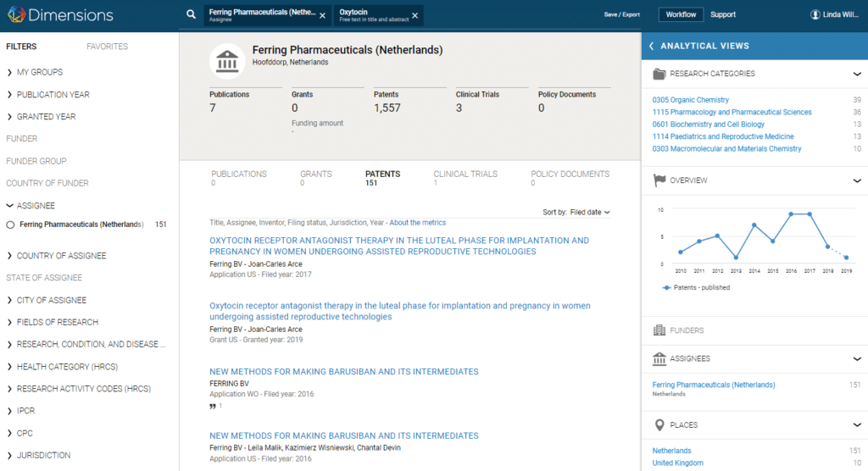The image size is (868, 471).
Task: Click the Workflow button
Action: [x=681, y=14]
